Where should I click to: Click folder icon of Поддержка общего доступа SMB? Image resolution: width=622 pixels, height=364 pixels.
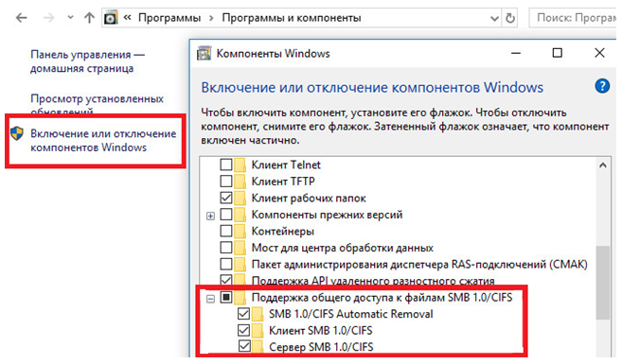240,297
